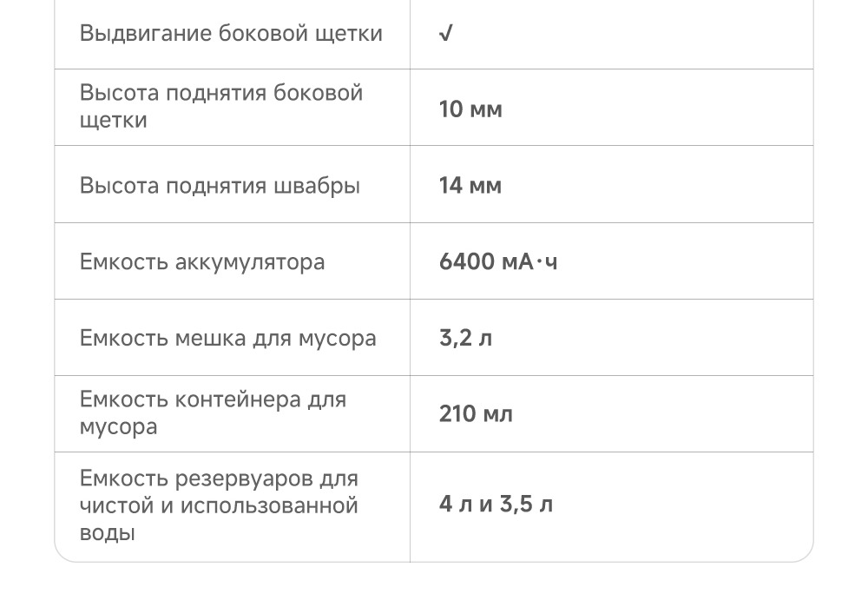Click the word "воды" in the last row
Image resolution: width=868 pixels, height=607 pixels.
click(x=107, y=533)
